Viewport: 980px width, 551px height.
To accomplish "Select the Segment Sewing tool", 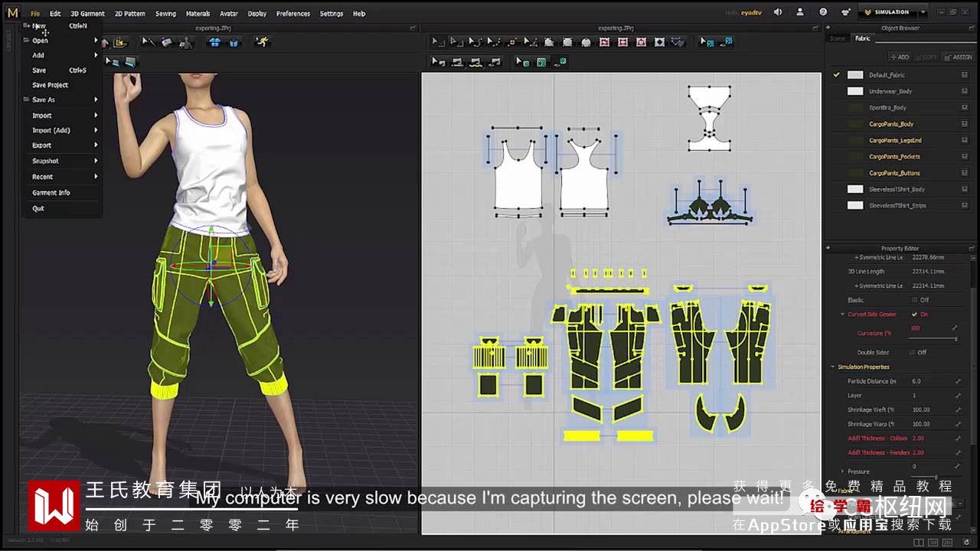I will tap(457, 62).
